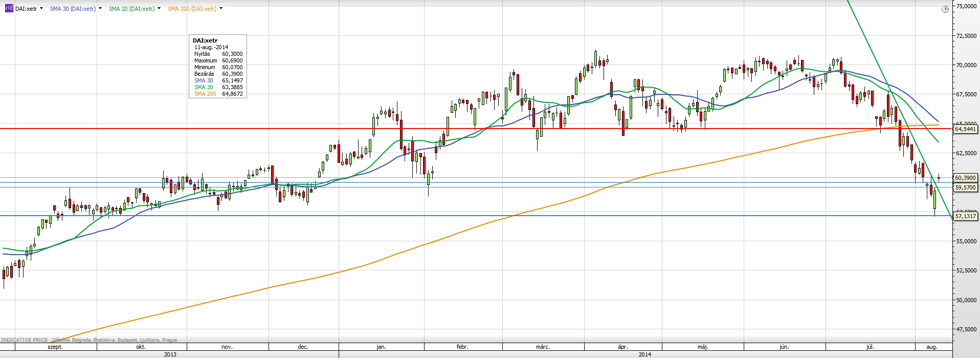This screenshot has width=980, height=358.
Task: Click the 57,1317 support line price tag
Action: [x=965, y=216]
